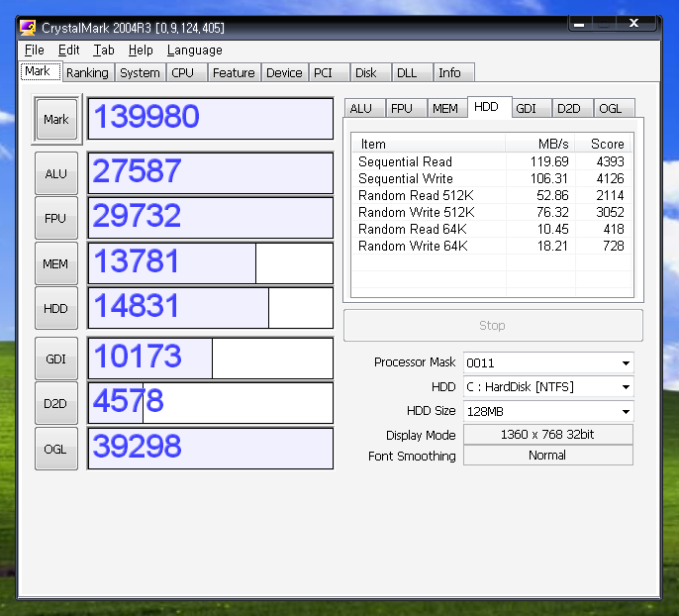The image size is (679, 616).
Task: Switch to the Feature tab
Action: [234, 72]
